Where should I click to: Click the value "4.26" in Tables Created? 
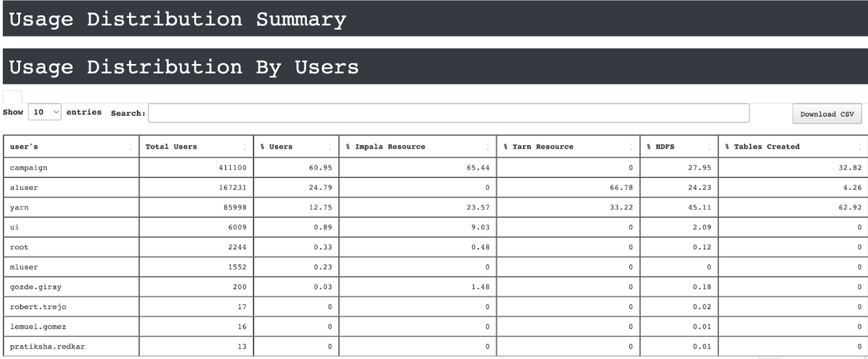pos(853,187)
